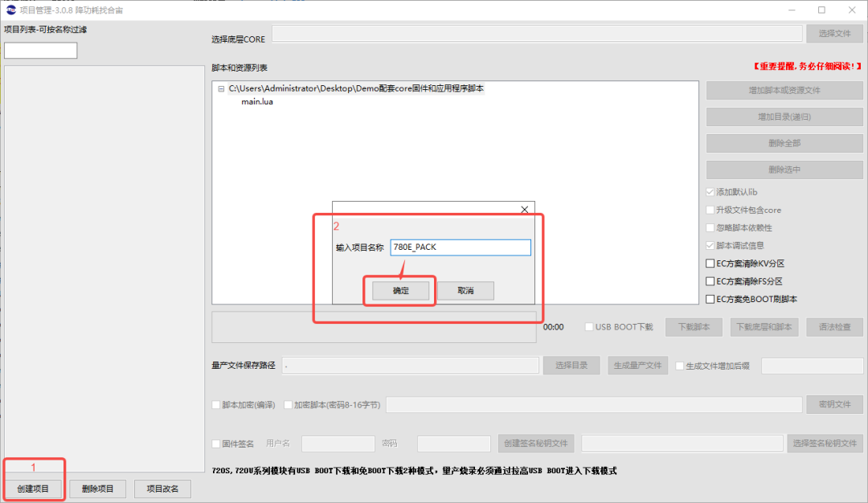Click the 选择签名秘钥文件 button
The width and height of the screenshot is (868, 503).
825,444
